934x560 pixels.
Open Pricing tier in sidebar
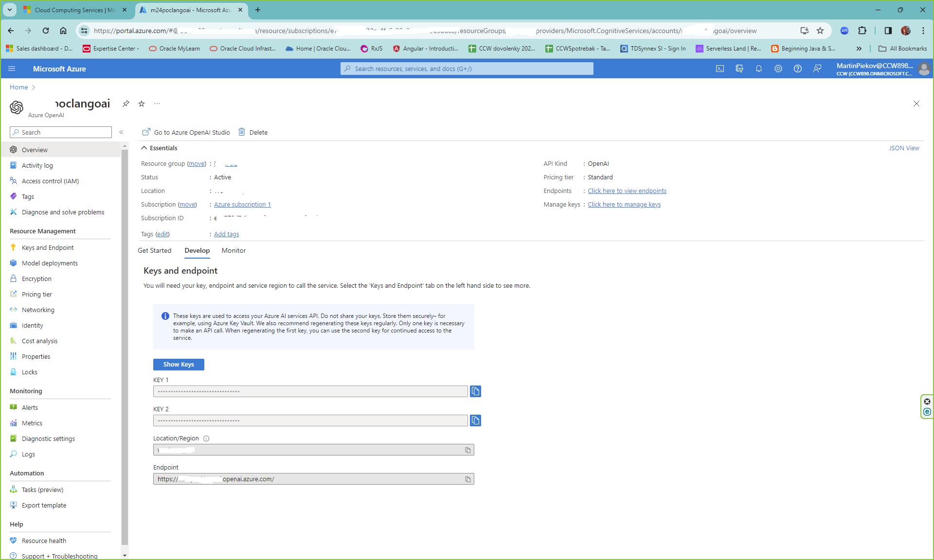pyautogui.click(x=36, y=294)
